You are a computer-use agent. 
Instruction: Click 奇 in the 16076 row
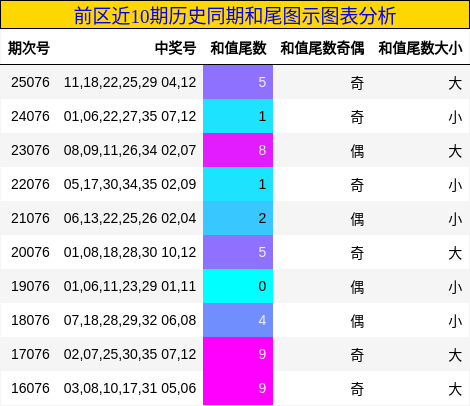point(357,389)
